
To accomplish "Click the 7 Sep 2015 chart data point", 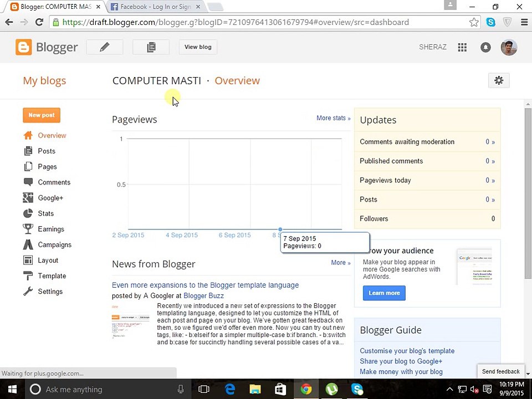I will pyautogui.click(x=280, y=229).
